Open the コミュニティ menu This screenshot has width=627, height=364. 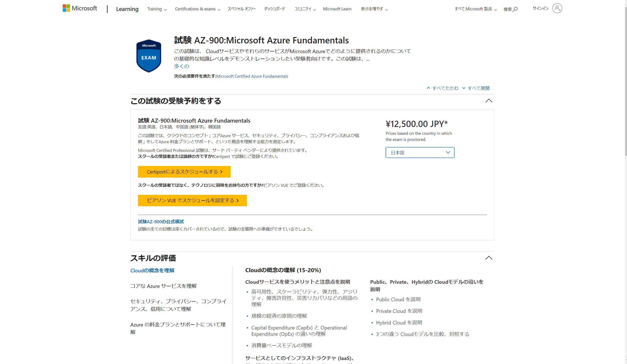(305, 9)
